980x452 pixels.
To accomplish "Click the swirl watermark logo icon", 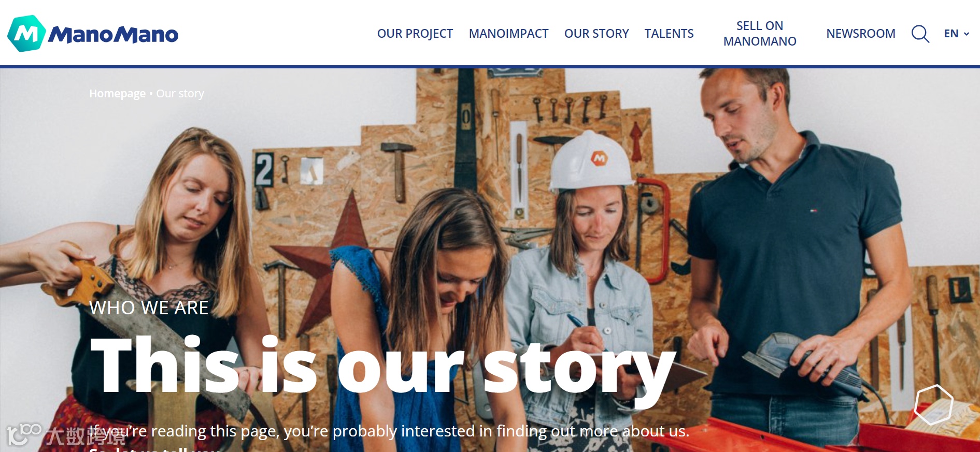I will click(x=23, y=434).
